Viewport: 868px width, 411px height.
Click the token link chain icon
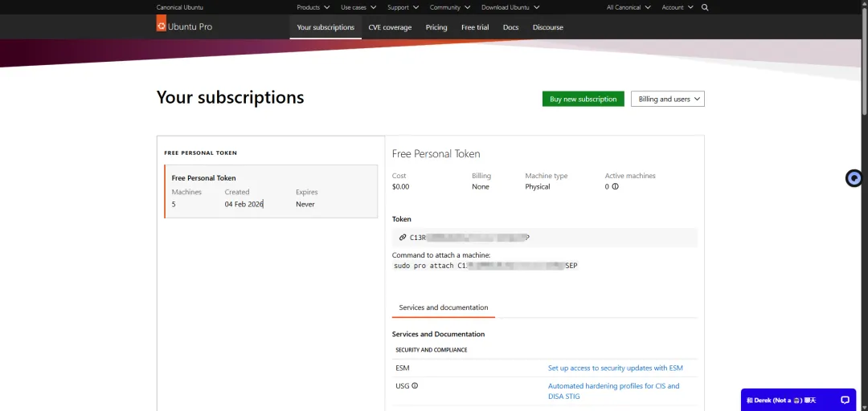coord(403,238)
